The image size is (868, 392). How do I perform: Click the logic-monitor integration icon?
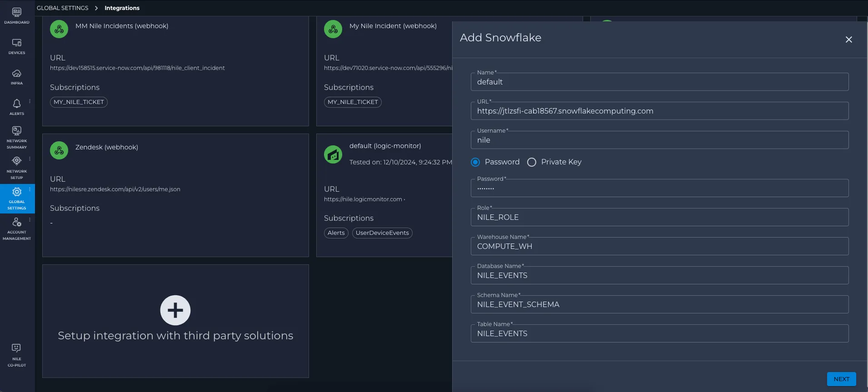tap(333, 154)
